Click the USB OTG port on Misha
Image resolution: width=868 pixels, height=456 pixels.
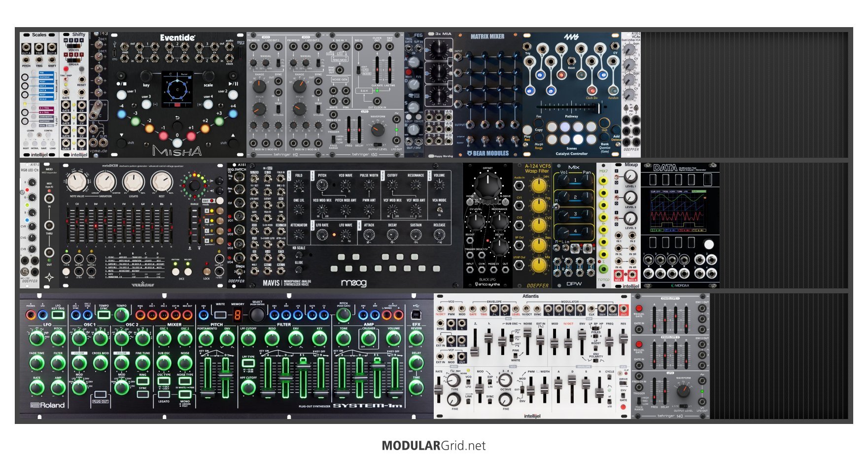click(x=115, y=53)
